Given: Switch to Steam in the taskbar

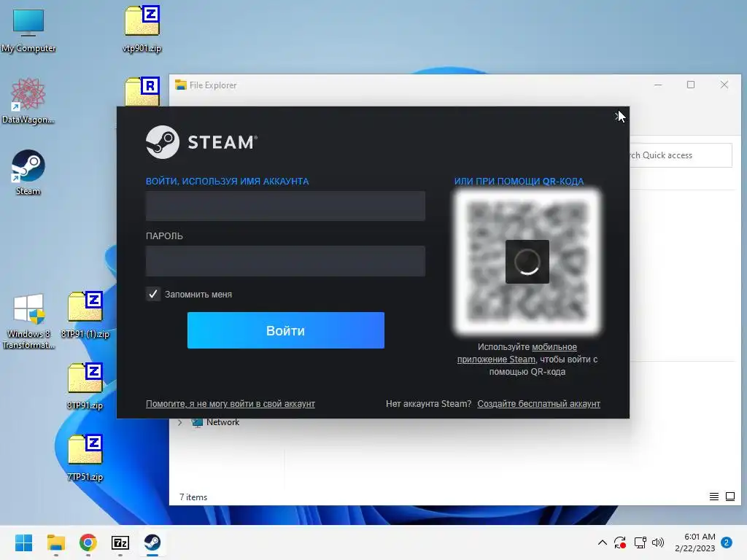Looking at the screenshot, I should pos(152,542).
